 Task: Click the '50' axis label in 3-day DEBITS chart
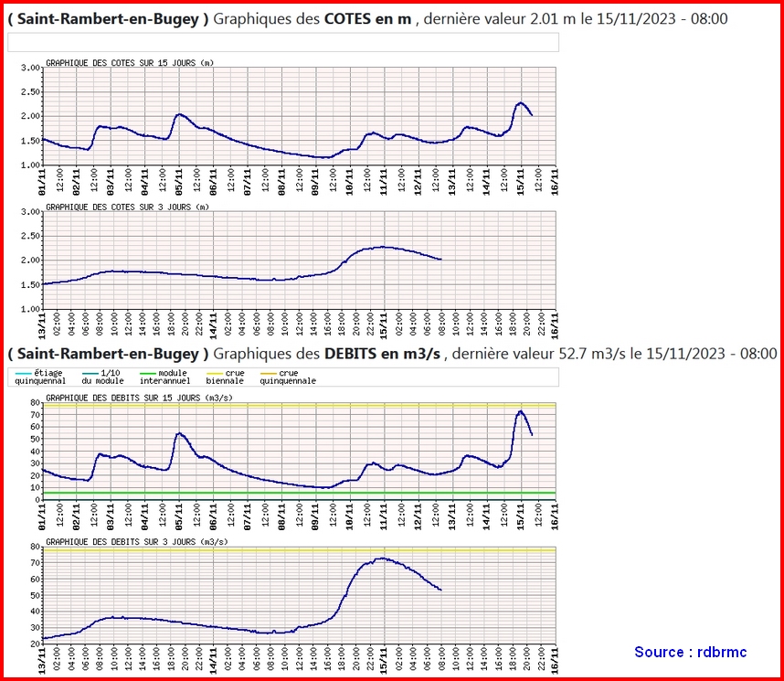coord(35,595)
